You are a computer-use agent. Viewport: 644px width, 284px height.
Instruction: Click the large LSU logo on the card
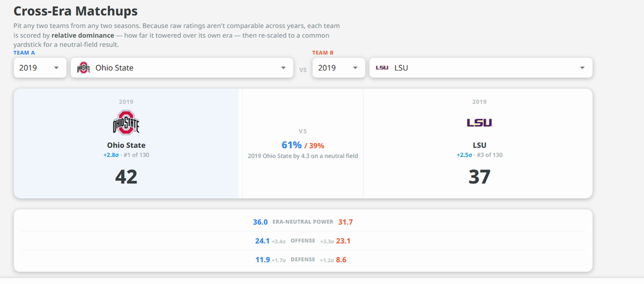479,122
